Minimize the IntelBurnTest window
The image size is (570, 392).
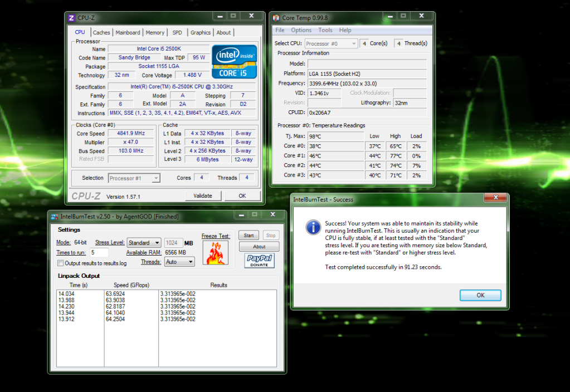pyautogui.click(x=241, y=215)
